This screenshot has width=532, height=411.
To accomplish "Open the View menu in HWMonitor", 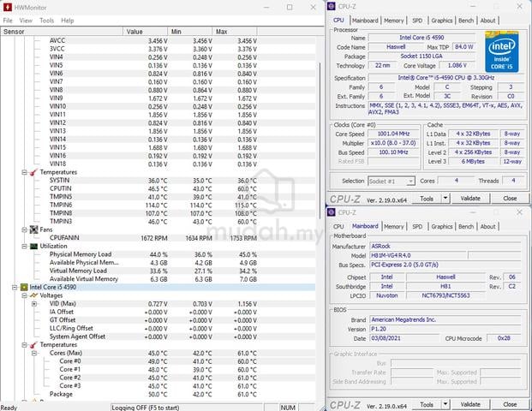I will point(26,21).
